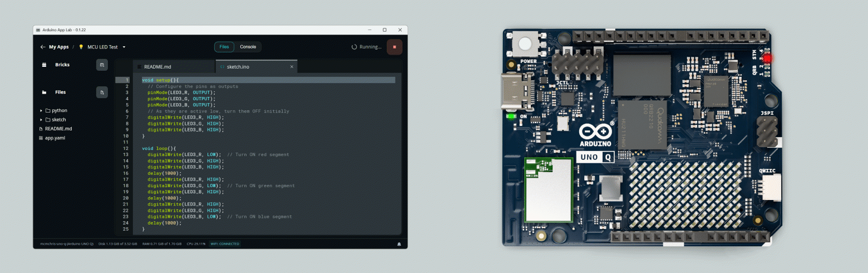Click the app.yaml file icon in tree
This screenshot has height=273, width=868.
[x=41, y=138]
